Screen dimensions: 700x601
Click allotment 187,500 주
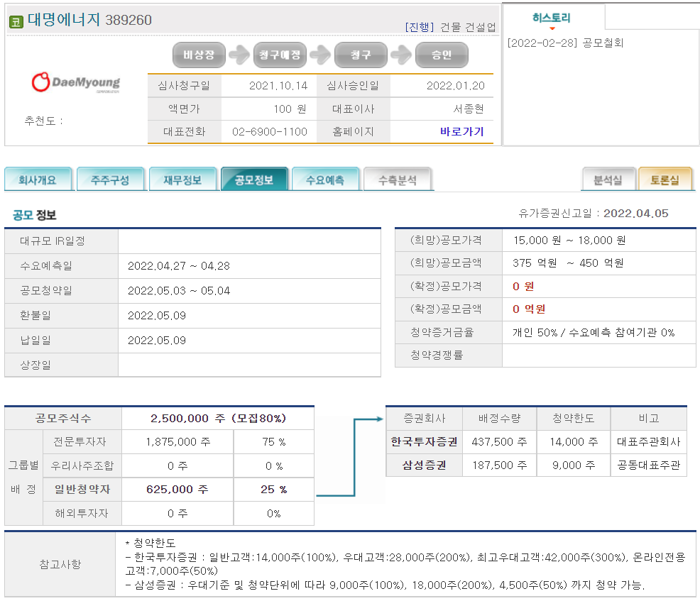500,465
